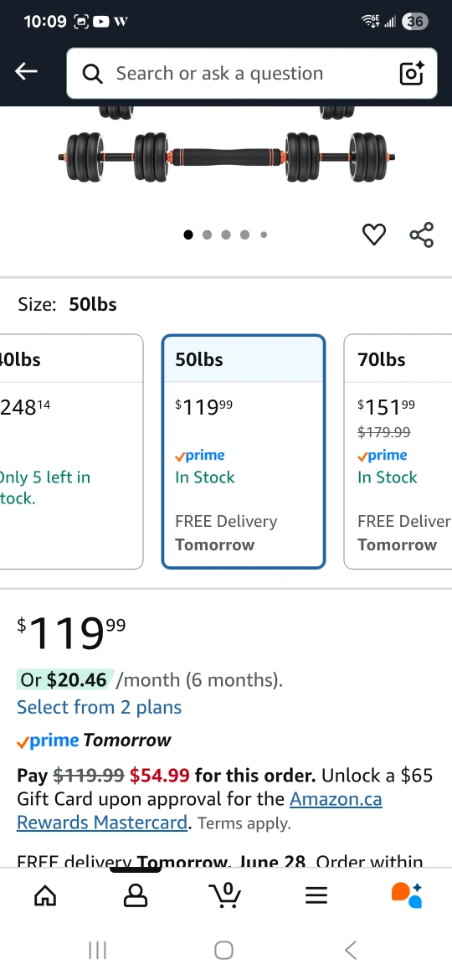Pick the 40lbs size card
The height and width of the screenshot is (980, 452).
point(71,451)
